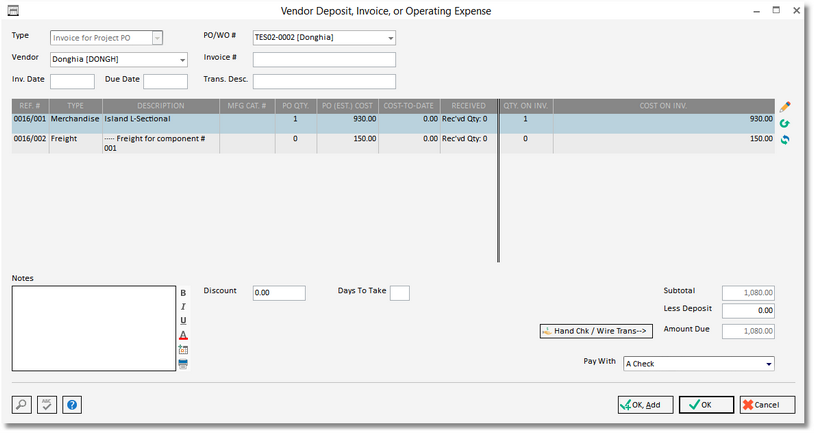The image size is (814, 433).
Task: Click the green refresh arrow icon
Action: [x=785, y=124]
